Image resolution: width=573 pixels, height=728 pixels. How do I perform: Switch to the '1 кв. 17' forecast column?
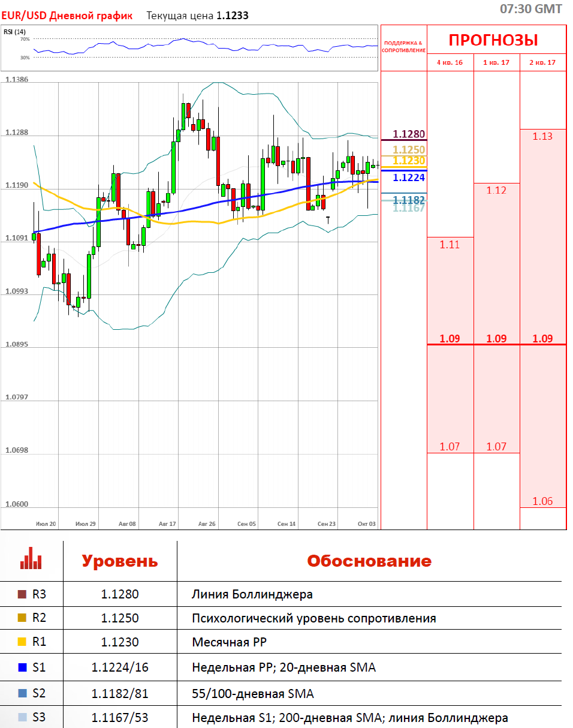click(x=496, y=62)
